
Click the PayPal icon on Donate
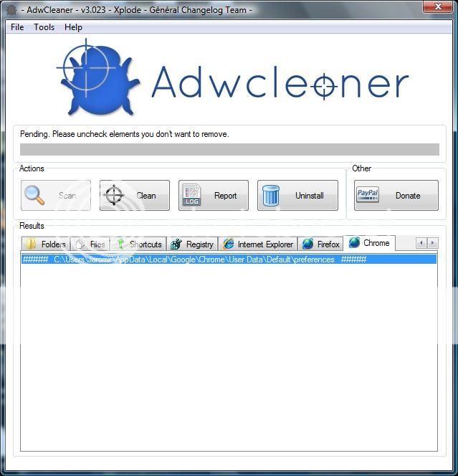(x=368, y=195)
